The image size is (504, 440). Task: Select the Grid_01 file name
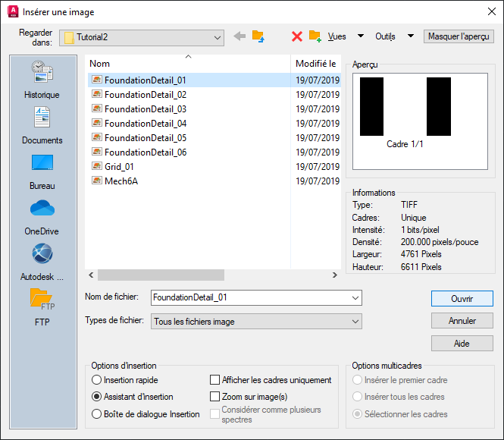click(119, 167)
